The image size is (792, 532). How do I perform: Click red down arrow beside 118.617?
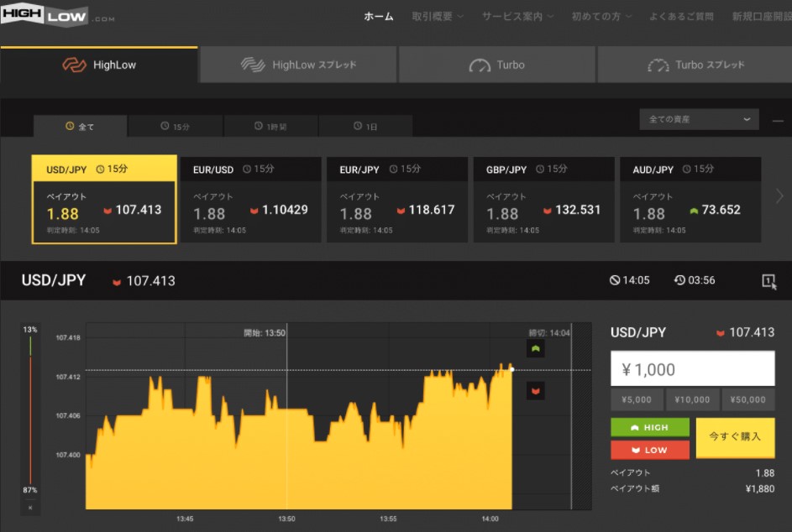(x=401, y=211)
